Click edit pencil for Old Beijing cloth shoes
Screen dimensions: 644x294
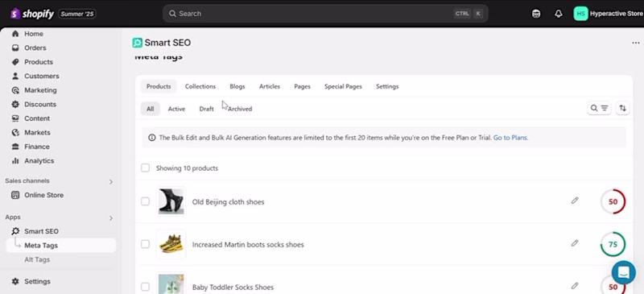575,201
